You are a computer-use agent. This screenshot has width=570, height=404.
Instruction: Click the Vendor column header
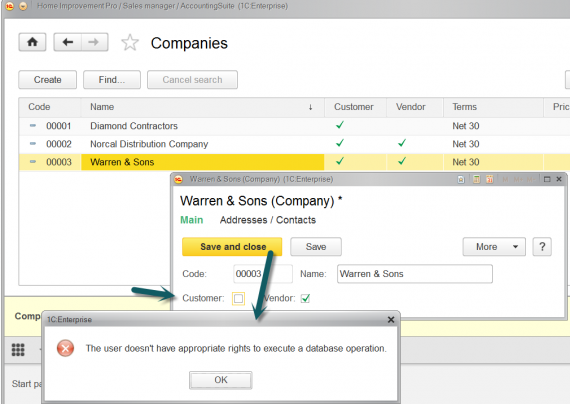pos(415,107)
